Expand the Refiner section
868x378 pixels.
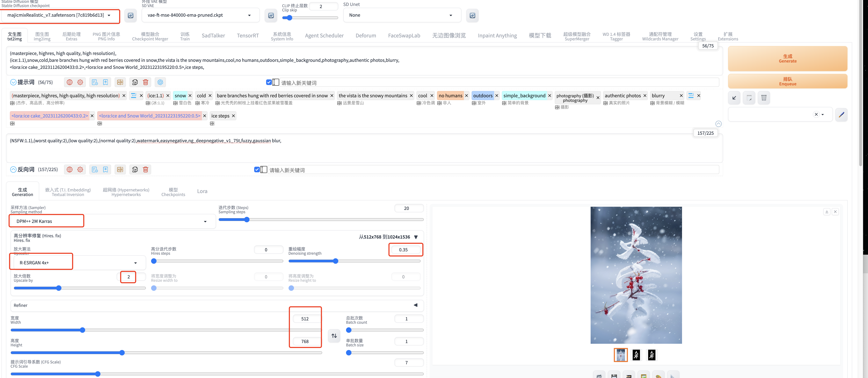click(416, 305)
